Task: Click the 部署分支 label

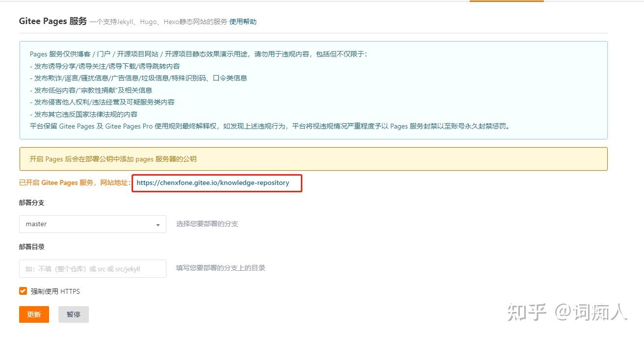Action: (x=31, y=202)
